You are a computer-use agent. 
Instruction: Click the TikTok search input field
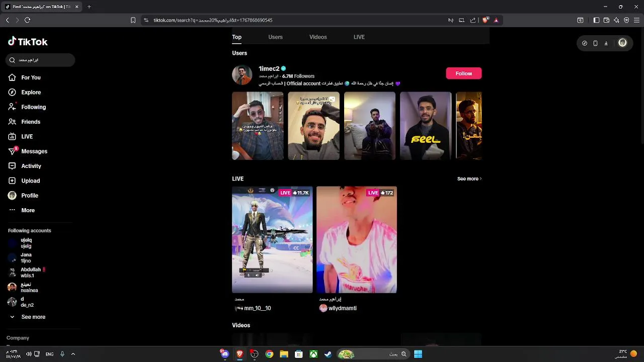coord(40,60)
